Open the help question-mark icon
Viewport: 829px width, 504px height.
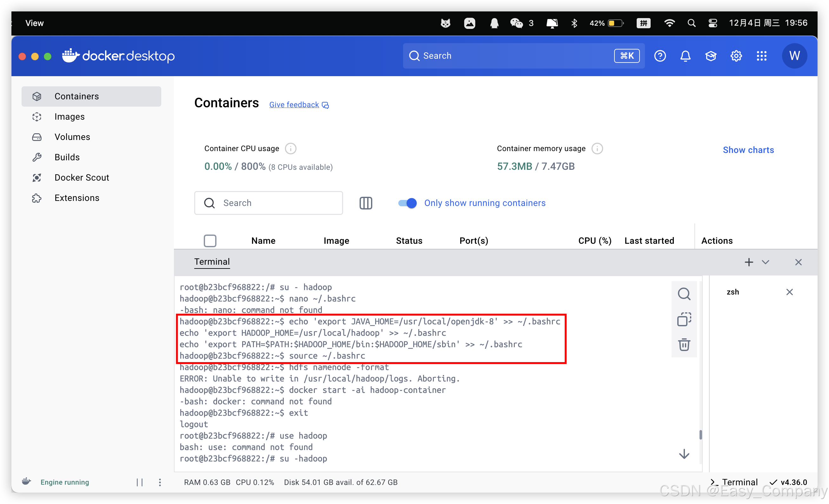click(660, 56)
